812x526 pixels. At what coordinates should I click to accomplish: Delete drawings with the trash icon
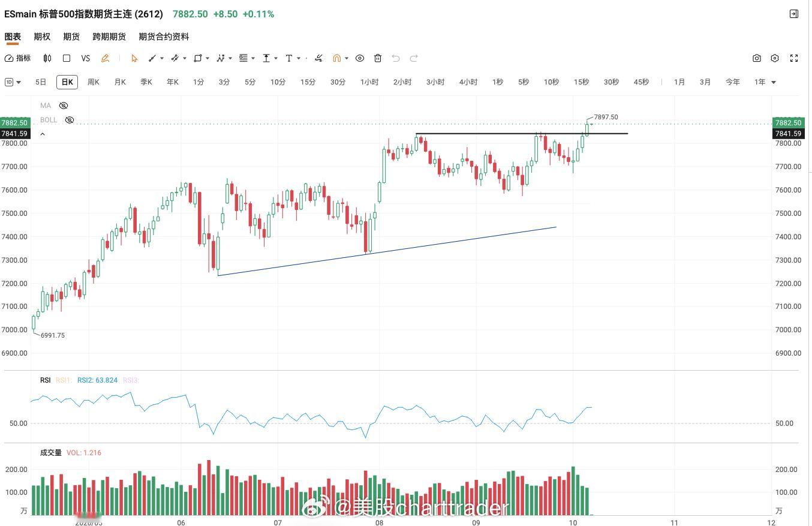(378, 58)
